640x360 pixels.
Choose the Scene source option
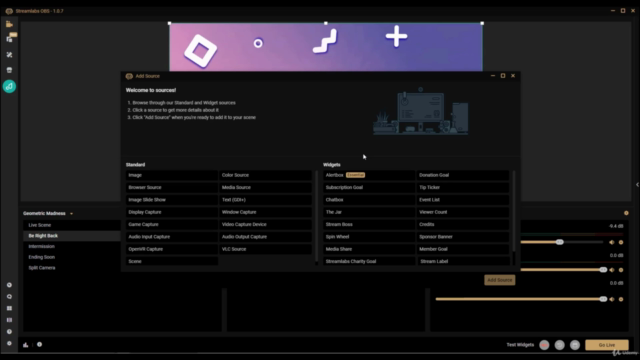pos(171,261)
